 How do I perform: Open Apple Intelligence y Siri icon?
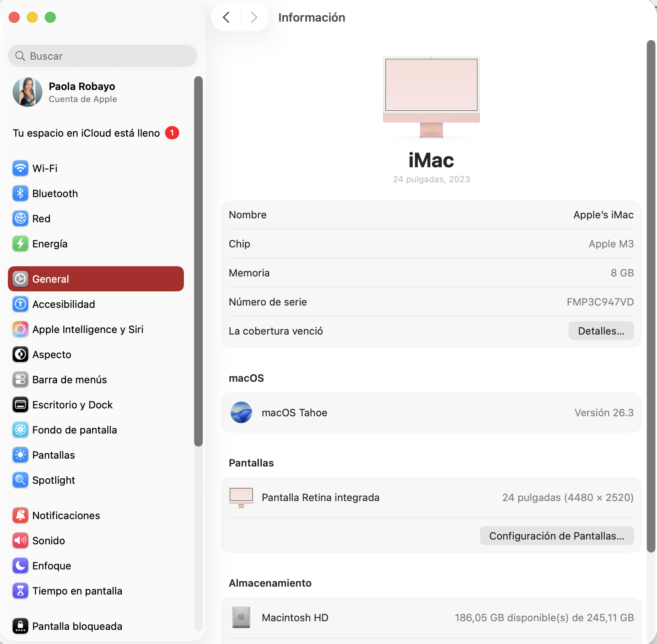click(20, 329)
